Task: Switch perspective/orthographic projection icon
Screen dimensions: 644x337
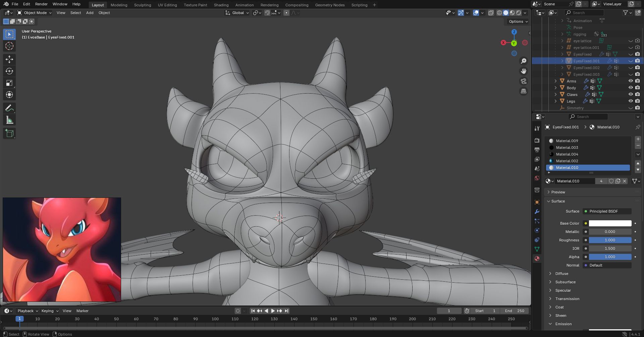Action: (x=523, y=91)
